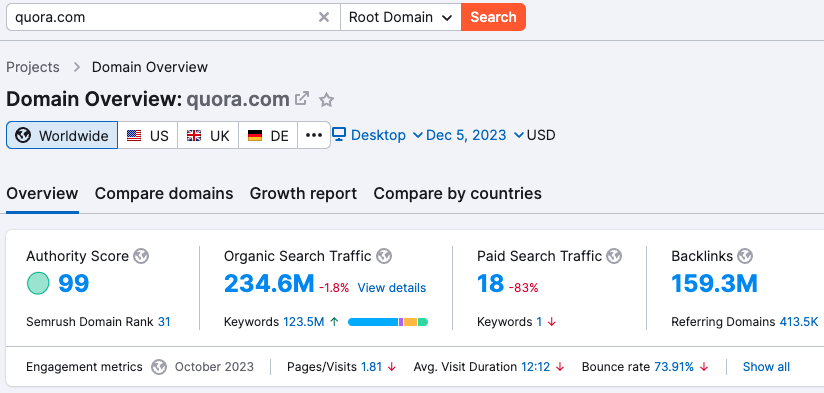Click the US flag icon
Screen dimensions: 824x393
tap(134, 136)
